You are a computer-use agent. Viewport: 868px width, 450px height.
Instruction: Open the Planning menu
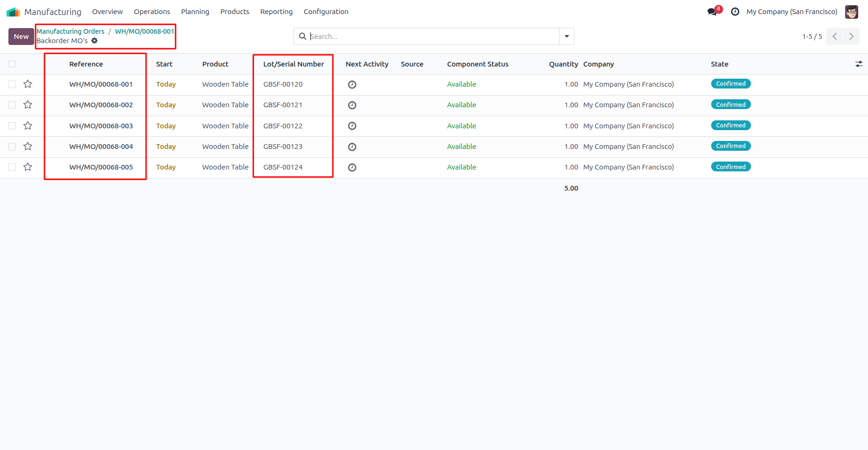[x=195, y=12]
